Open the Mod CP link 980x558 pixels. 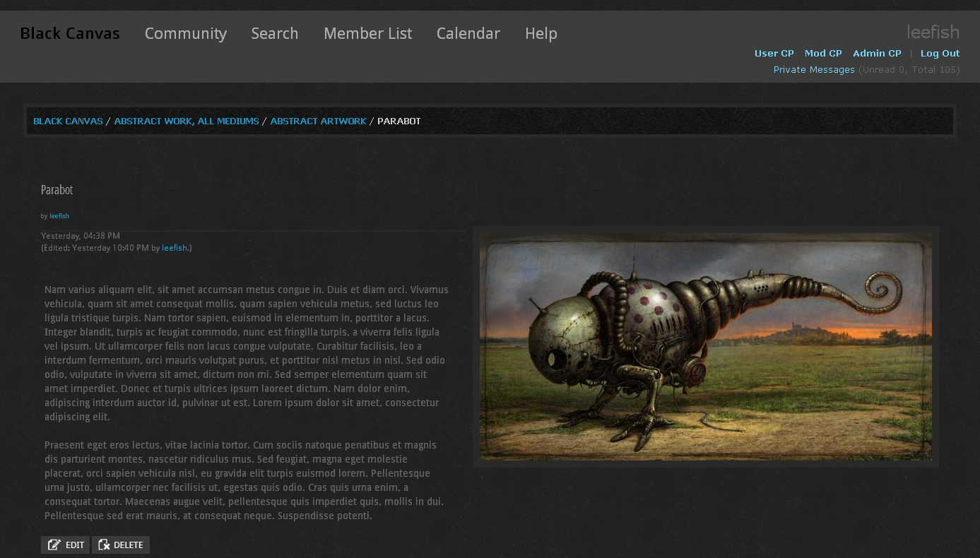[823, 53]
